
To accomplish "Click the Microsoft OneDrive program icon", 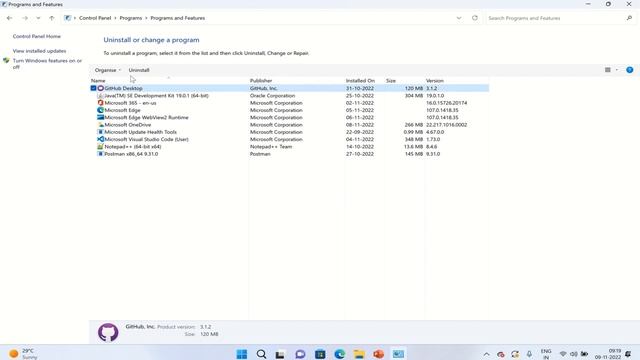I will (x=100, y=125).
